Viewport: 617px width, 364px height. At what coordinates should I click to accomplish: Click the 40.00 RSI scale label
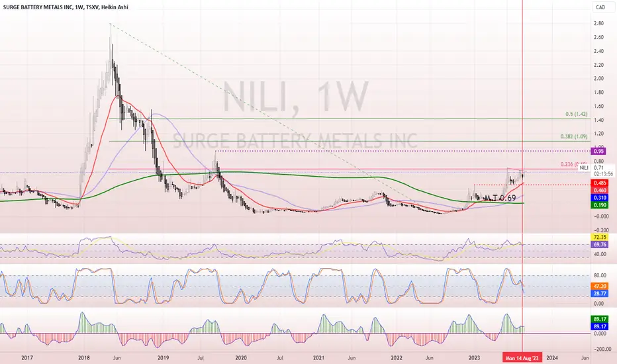[x=600, y=254]
